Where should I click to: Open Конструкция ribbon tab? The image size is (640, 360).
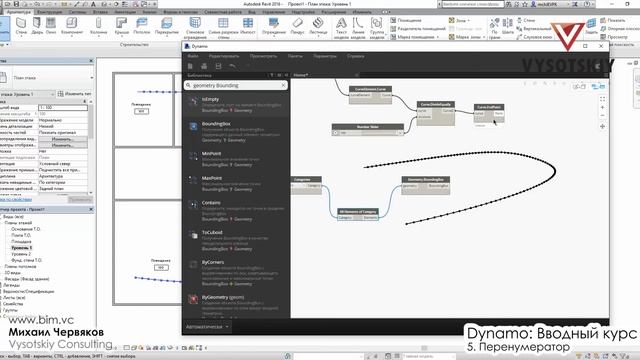pyautogui.click(x=50, y=12)
